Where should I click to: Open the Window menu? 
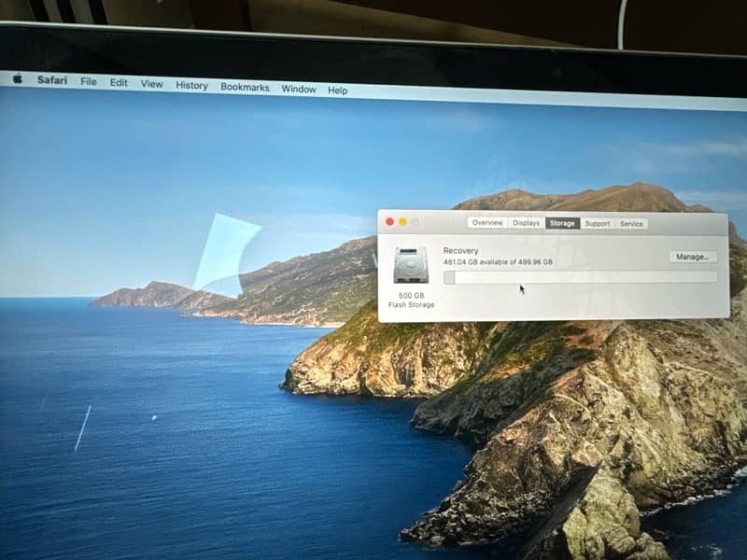tap(299, 89)
